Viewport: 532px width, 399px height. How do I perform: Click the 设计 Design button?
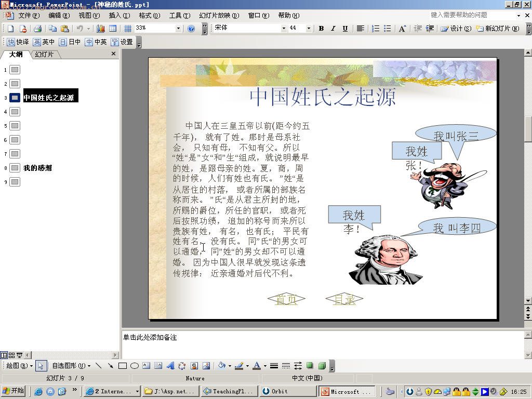coord(456,29)
